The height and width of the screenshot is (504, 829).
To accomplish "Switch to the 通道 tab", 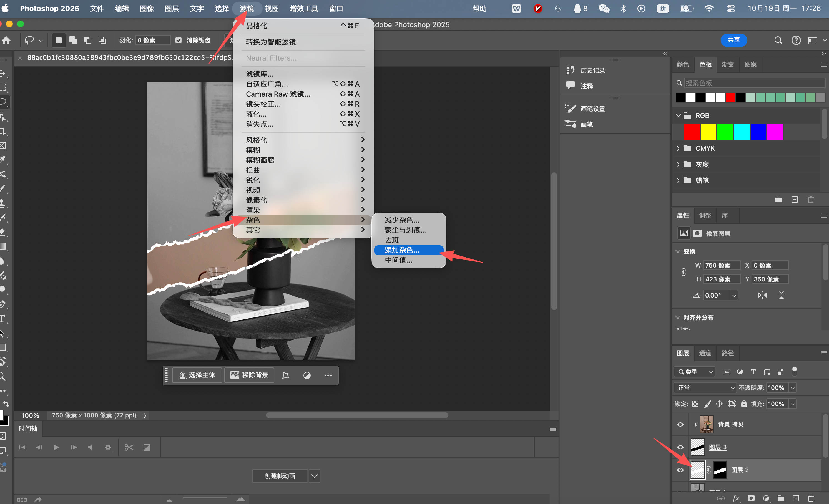I will (705, 353).
